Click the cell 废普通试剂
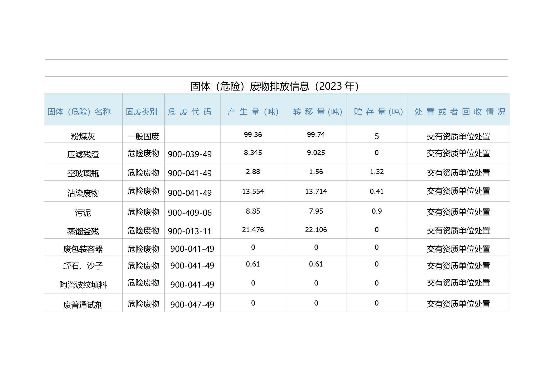The height and width of the screenshot is (392, 555). (x=83, y=305)
